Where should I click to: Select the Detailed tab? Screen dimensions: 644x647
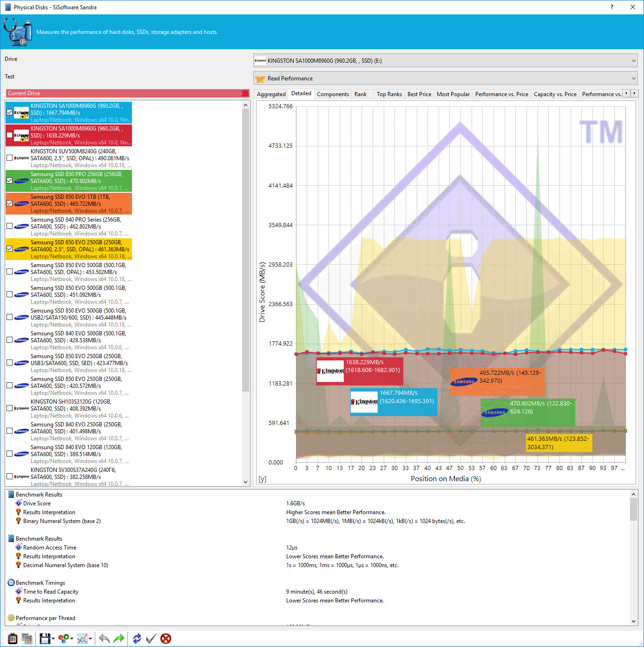(x=301, y=93)
